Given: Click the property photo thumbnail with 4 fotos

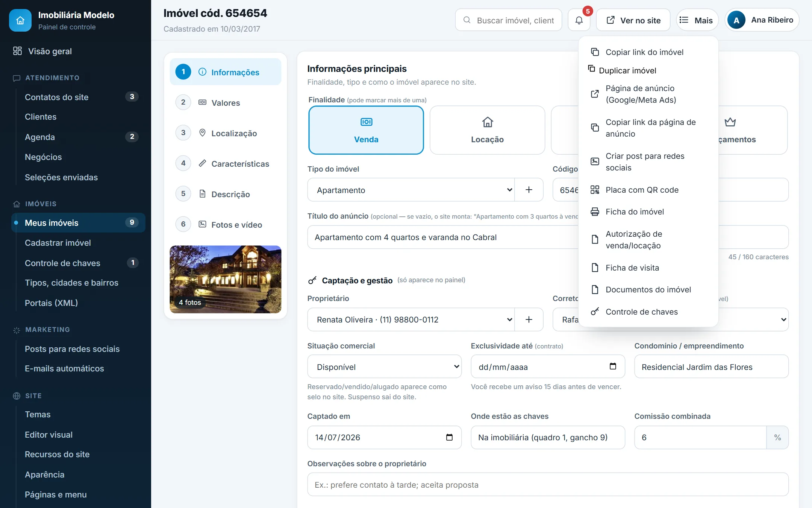Looking at the screenshot, I should pos(226,280).
